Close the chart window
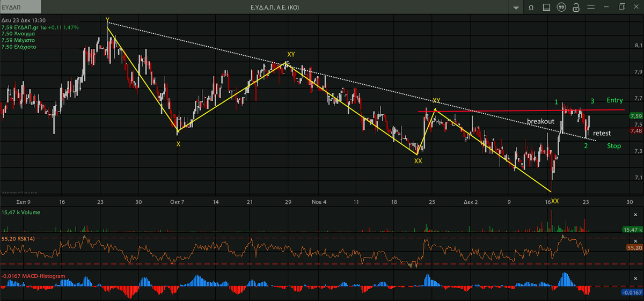This screenshot has height=301, width=644. pyautogui.click(x=636, y=7)
